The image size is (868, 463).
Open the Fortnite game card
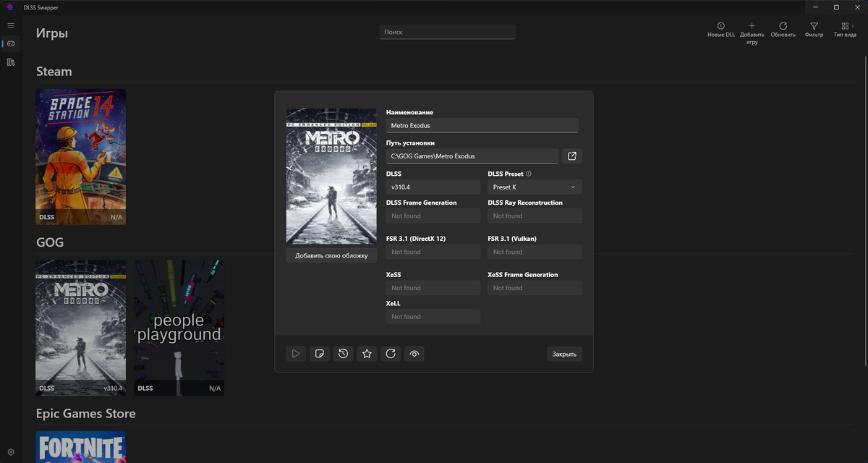click(80, 447)
